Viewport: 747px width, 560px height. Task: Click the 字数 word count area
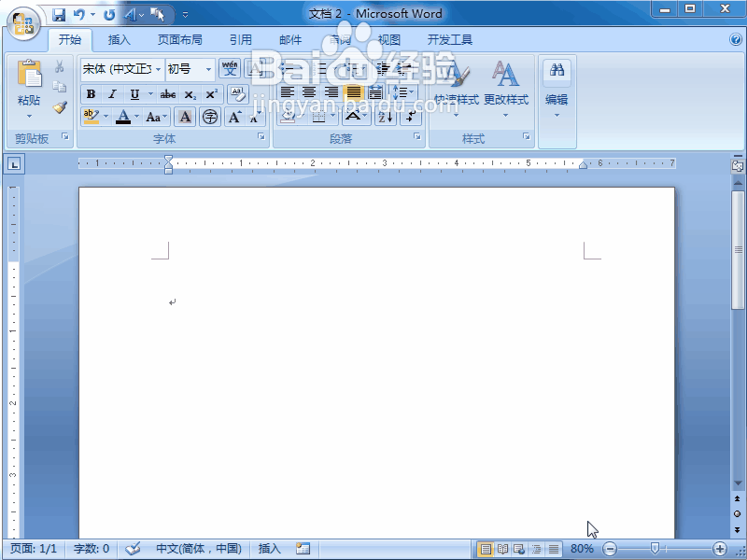[91, 548]
